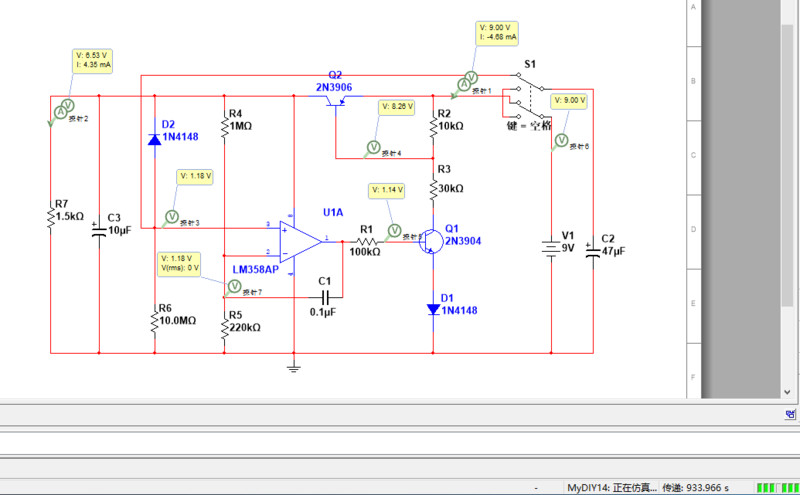
Task: Click the 9.00 V, -4.68 mA probe readout
Action: coord(498,33)
